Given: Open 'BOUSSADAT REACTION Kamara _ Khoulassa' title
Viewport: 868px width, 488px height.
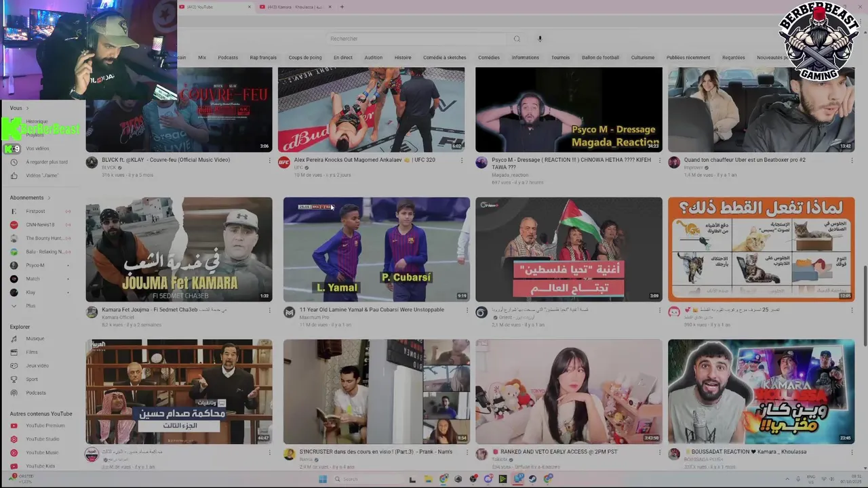Looking at the screenshot, I should click(745, 451).
